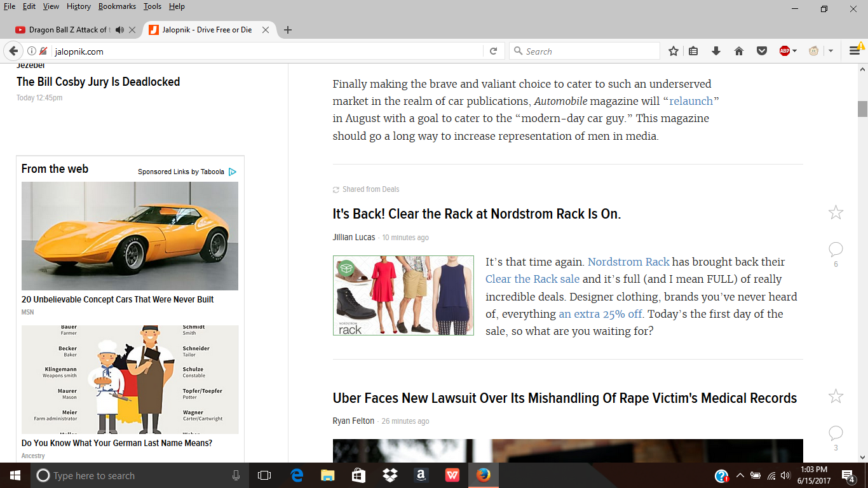Open the Tools menu
The width and height of the screenshot is (868, 488).
click(153, 6)
